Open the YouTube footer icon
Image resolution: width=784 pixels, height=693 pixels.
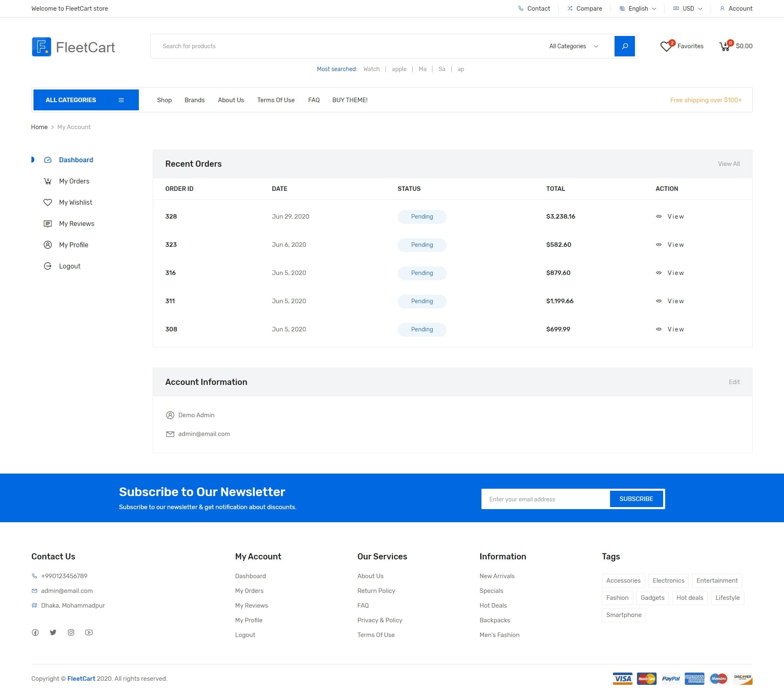89,633
